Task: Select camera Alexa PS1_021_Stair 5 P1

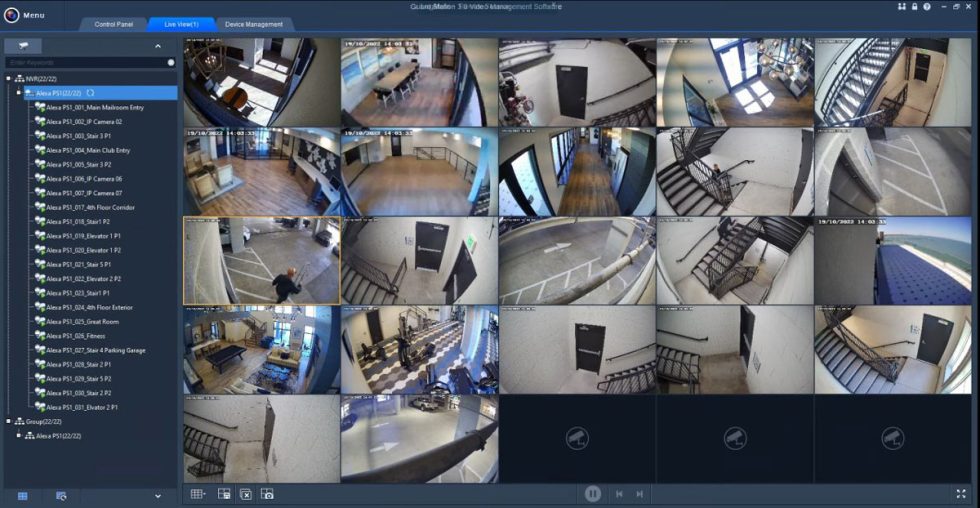Action: (79, 264)
